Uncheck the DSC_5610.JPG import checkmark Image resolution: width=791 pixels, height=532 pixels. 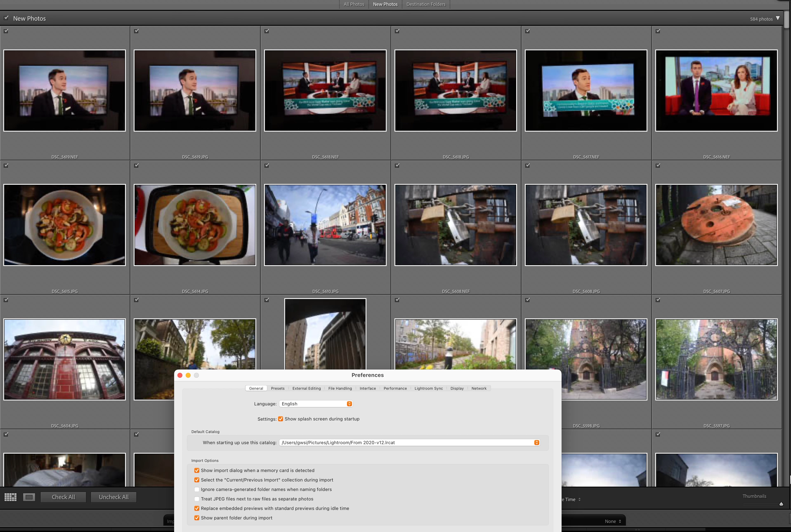point(267,165)
